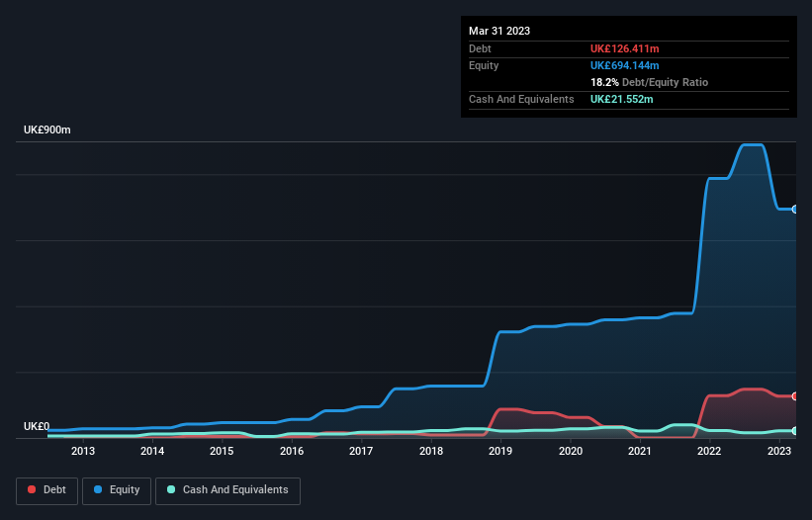Click the blue Equity legend dot

tap(98, 489)
